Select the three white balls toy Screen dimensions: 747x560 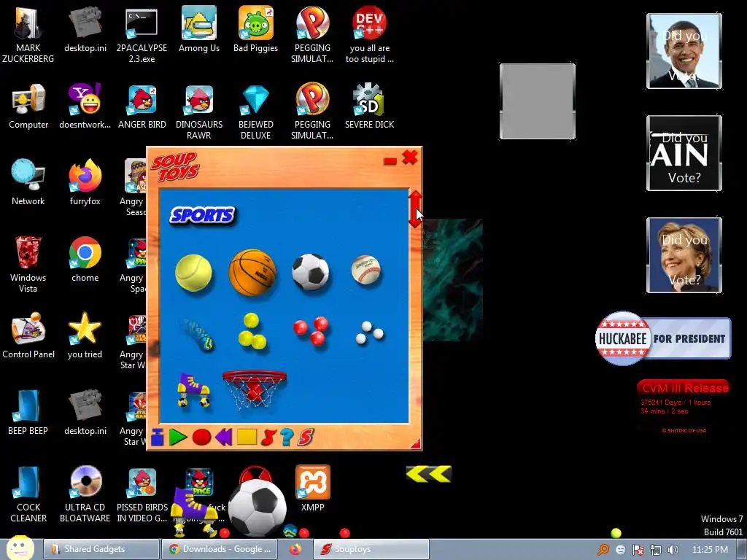(x=369, y=332)
